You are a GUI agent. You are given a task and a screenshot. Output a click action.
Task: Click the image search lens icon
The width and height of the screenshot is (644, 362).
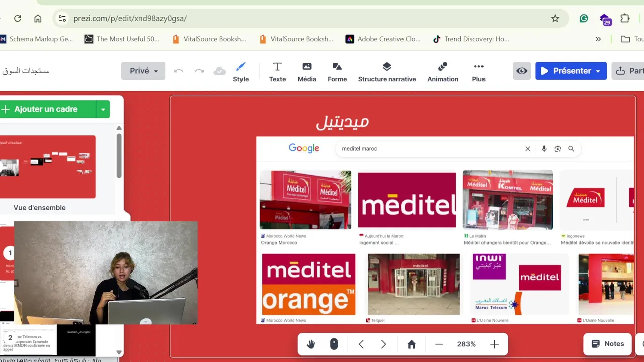point(557,149)
